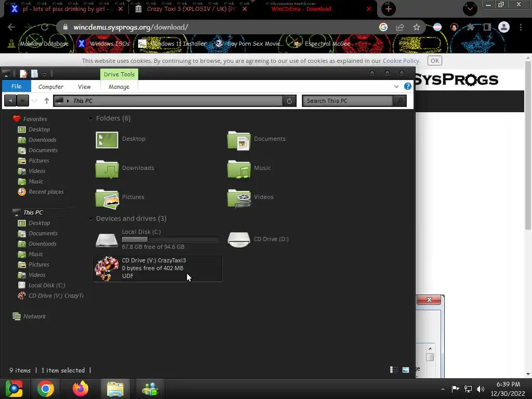This screenshot has height=399, width=532.
Task: Launch Firefox from the taskbar
Action: coord(80,389)
